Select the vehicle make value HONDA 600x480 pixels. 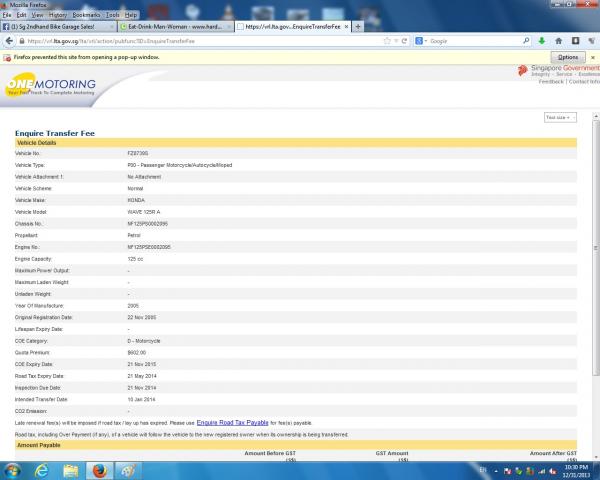136,200
